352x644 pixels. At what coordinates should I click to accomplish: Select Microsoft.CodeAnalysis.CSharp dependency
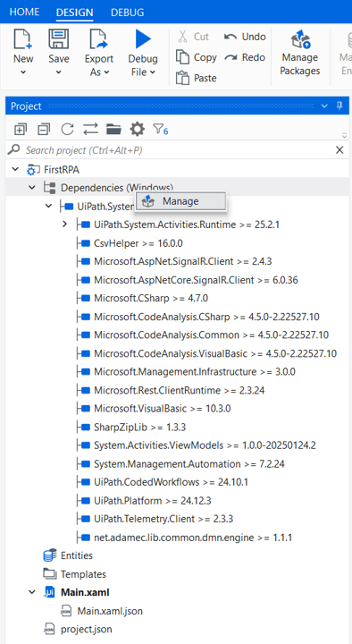pyautogui.click(x=206, y=317)
